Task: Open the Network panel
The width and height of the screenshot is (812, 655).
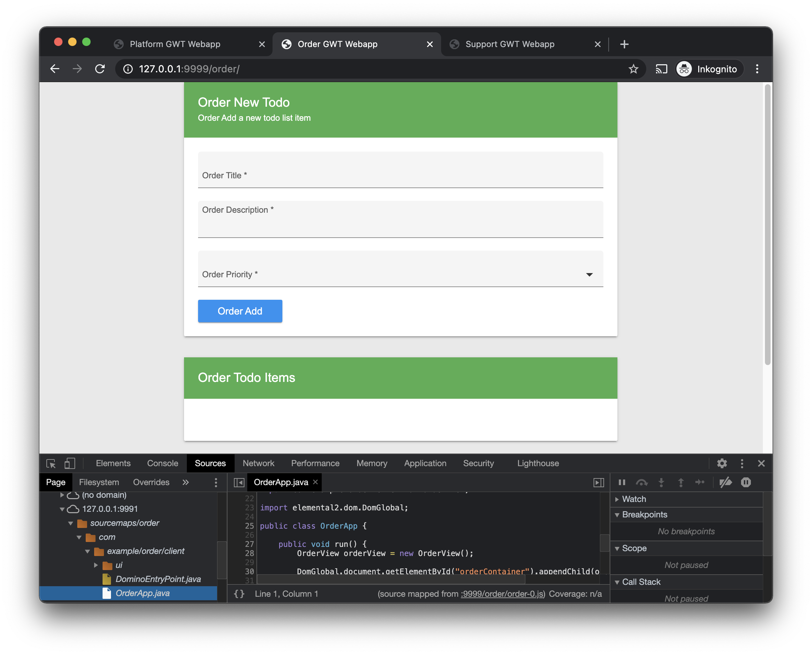Action: tap(258, 463)
